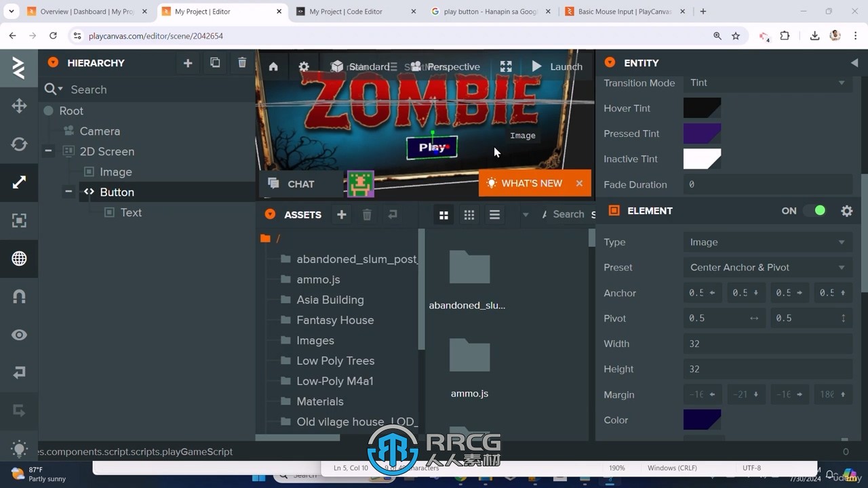Delete the selected entity in Hierarchy
This screenshot has width=868, height=488.
tap(242, 63)
